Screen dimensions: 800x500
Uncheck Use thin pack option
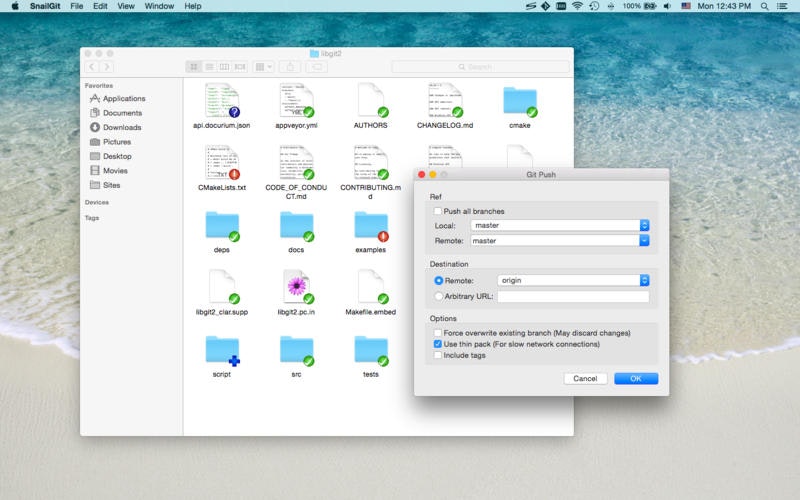tap(437, 344)
